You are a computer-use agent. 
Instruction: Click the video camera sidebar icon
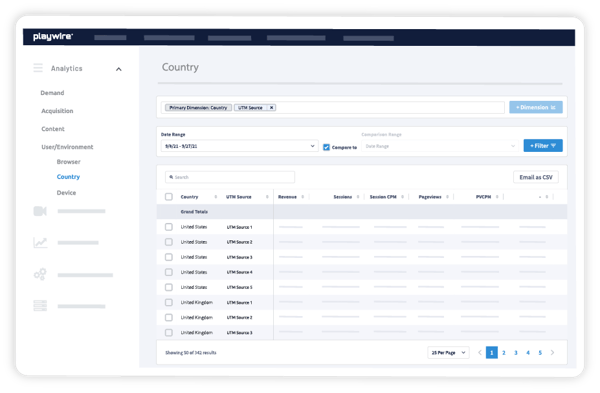[40, 211]
